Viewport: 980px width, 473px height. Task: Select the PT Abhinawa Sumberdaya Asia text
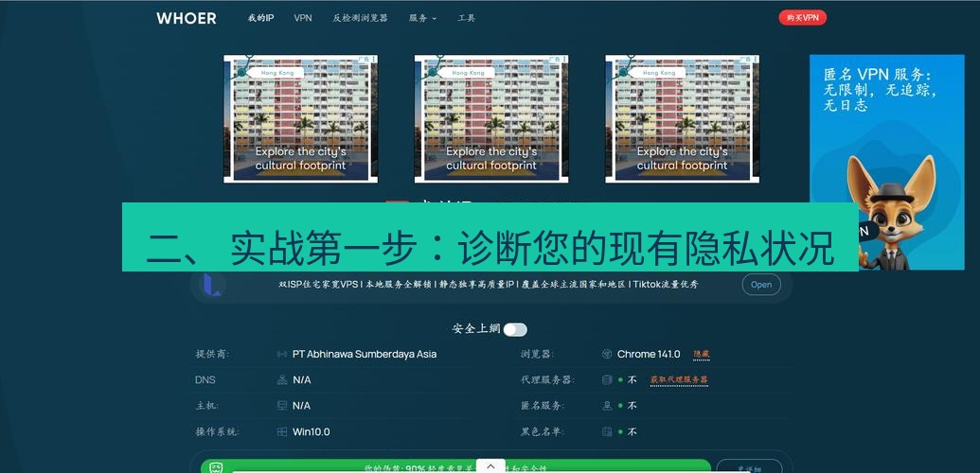click(365, 355)
